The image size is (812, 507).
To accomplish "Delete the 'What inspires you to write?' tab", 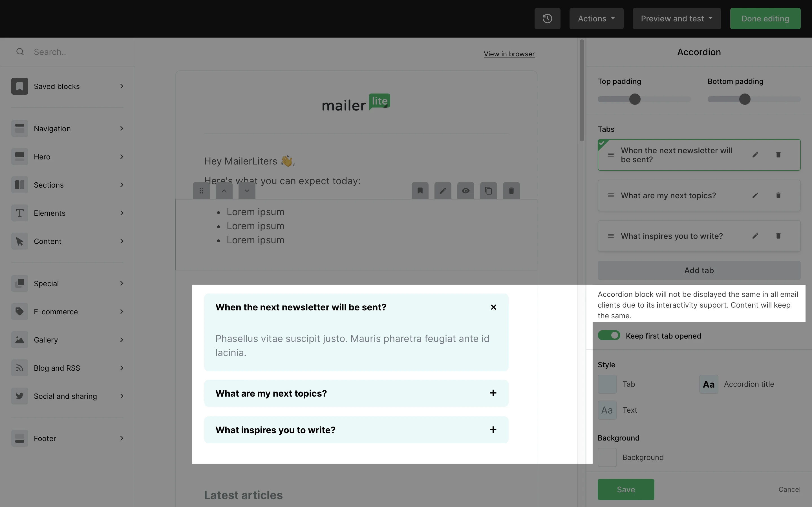I will coord(778,236).
